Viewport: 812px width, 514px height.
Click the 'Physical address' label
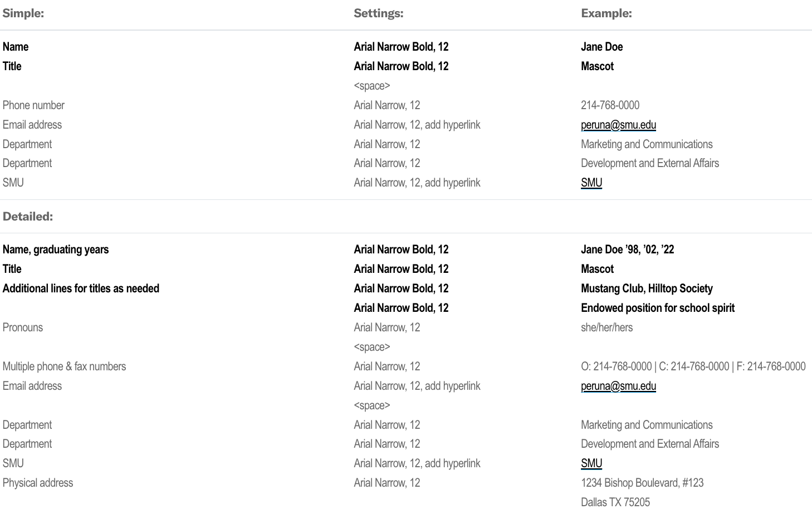coord(38,483)
